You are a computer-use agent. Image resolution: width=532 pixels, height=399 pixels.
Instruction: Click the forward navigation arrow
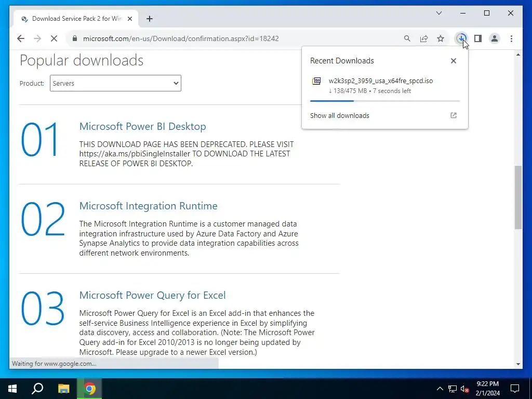click(x=37, y=38)
